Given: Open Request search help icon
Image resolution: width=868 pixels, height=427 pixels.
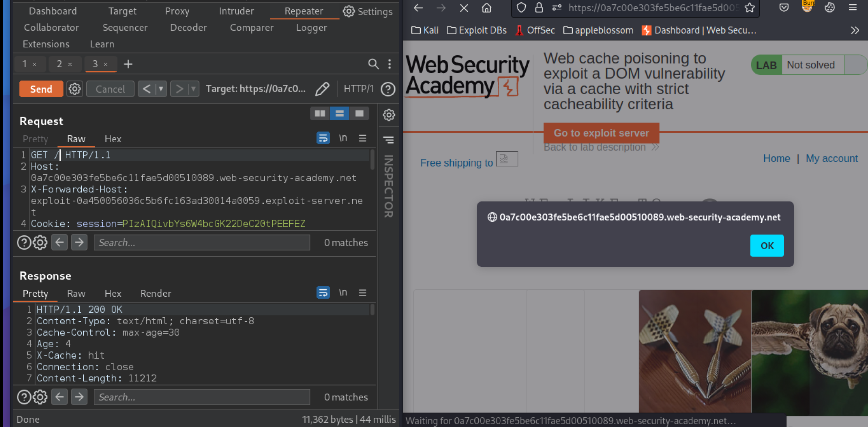Looking at the screenshot, I should (24, 243).
